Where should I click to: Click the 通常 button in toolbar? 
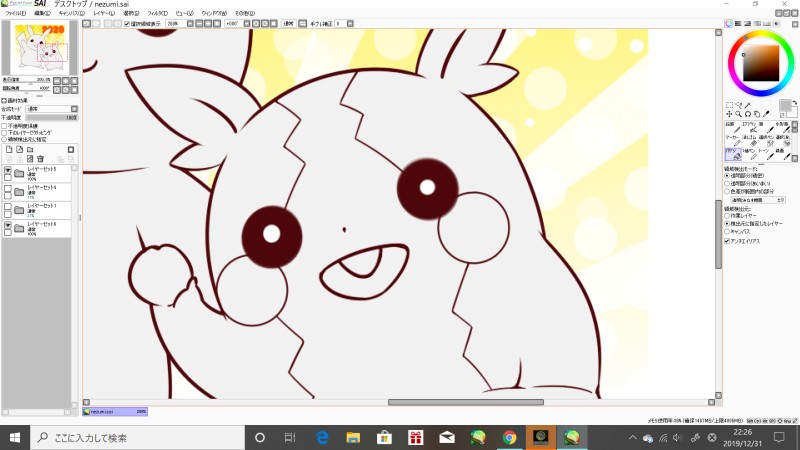[289, 23]
